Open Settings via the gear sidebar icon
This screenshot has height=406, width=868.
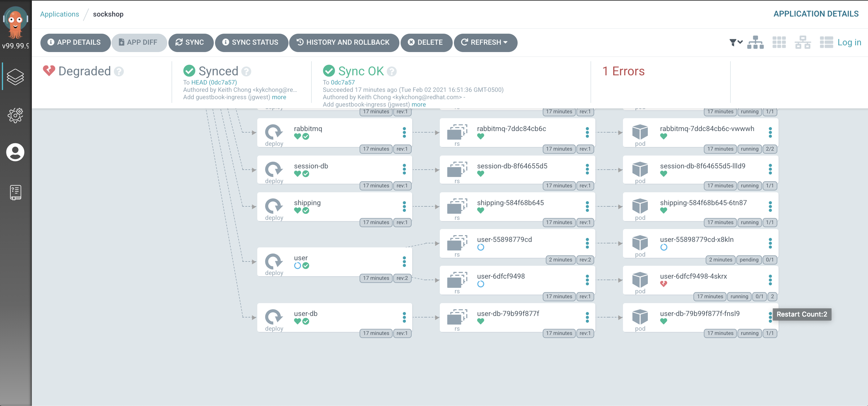(16, 115)
